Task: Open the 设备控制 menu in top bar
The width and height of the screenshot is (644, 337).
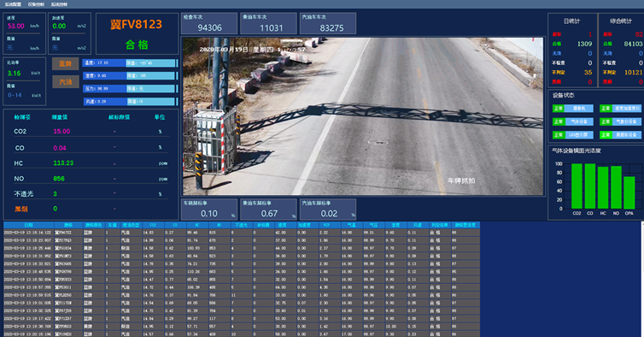Action: (x=36, y=4)
